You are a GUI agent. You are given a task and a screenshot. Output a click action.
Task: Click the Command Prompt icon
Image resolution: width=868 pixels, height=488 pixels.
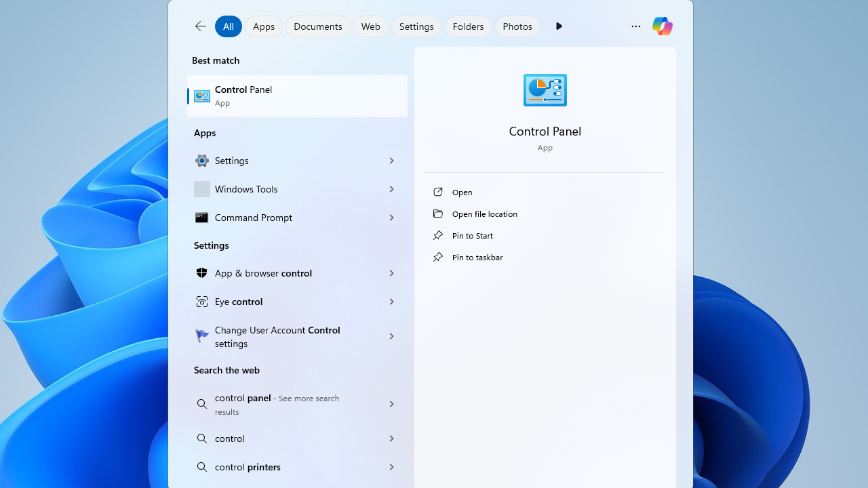202,218
